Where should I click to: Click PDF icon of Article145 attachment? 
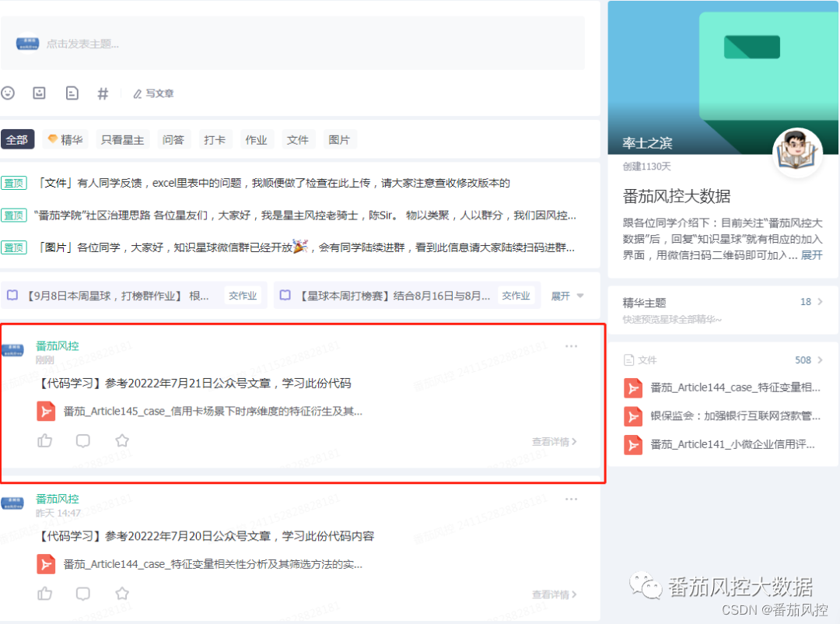click(x=46, y=411)
